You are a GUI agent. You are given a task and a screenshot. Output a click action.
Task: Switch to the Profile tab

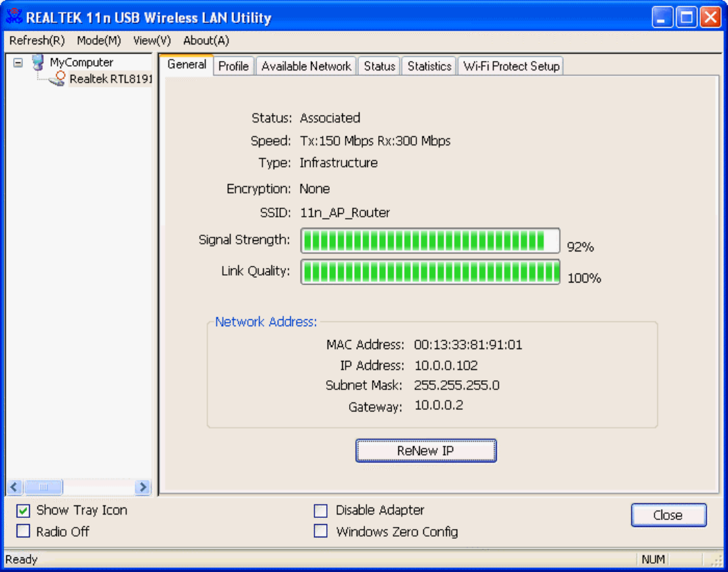pos(233,66)
